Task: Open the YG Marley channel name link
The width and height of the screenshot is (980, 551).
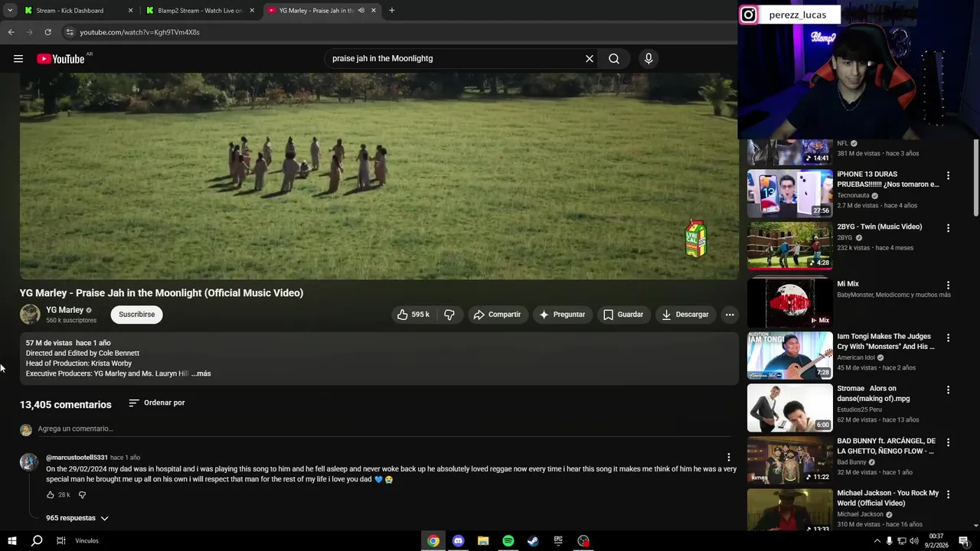Action: (x=64, y=310)
